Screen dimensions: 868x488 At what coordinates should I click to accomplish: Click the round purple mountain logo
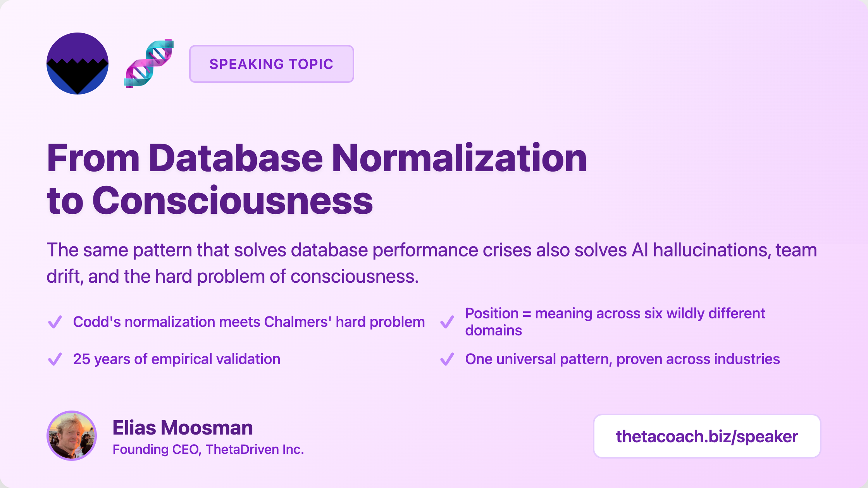[x=77, y=64]
